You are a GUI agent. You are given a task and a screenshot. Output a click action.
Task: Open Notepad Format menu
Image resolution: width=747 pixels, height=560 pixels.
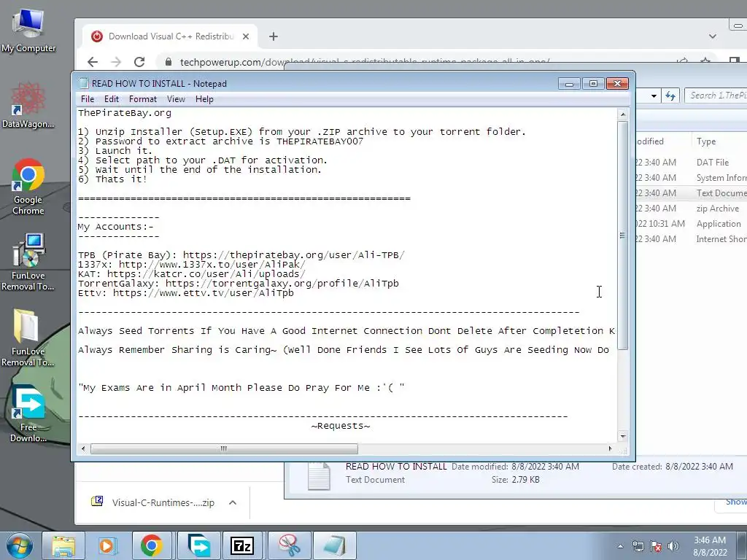click(x=143, y=99)
